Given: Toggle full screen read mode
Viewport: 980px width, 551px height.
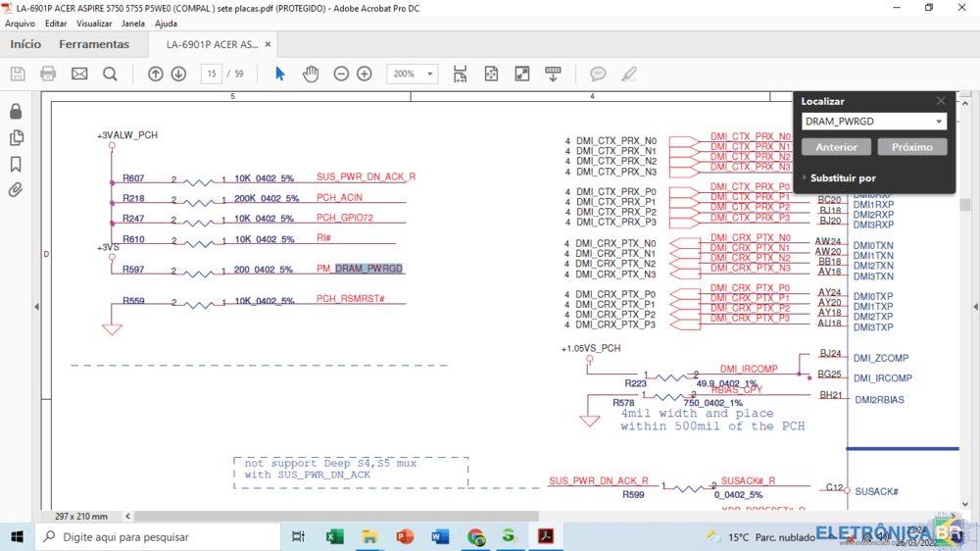Looking at the screenshot, I should 522,74.
